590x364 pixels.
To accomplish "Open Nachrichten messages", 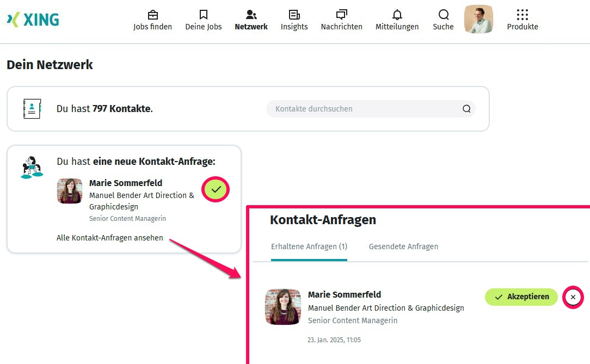I will click(x=341, y=19).
